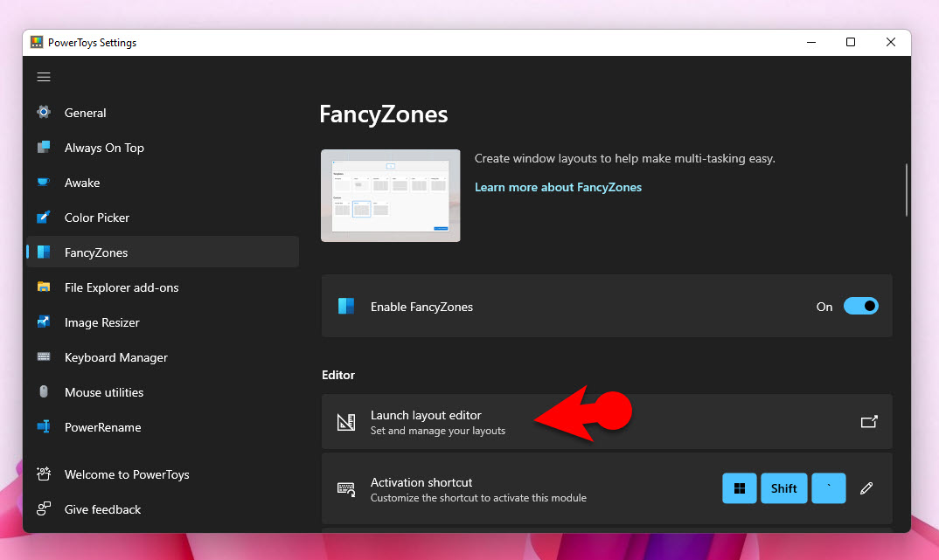Click the FancyZones page heading
This screenshot has height=560, width=939.
pyautogui.click(x=384, y=114)
